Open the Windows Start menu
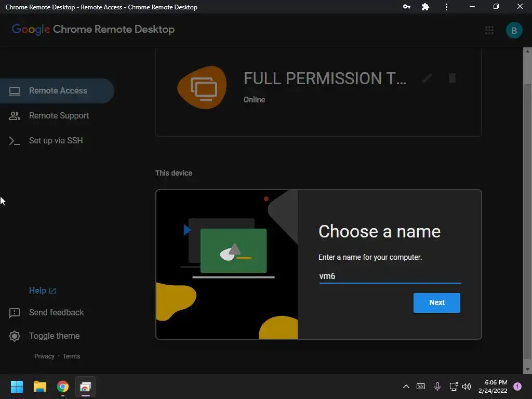The width and height of the screenshot is (532, 399). 17,387
